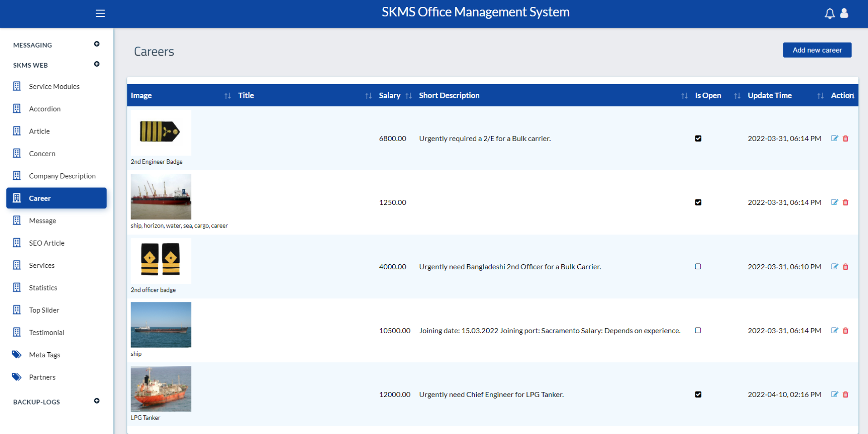Image resolution: width=868 pixels, height=434 pixels.
Task: Open the 2nd Engineer Badge thumbnail
Action: (x=161, y=133)
